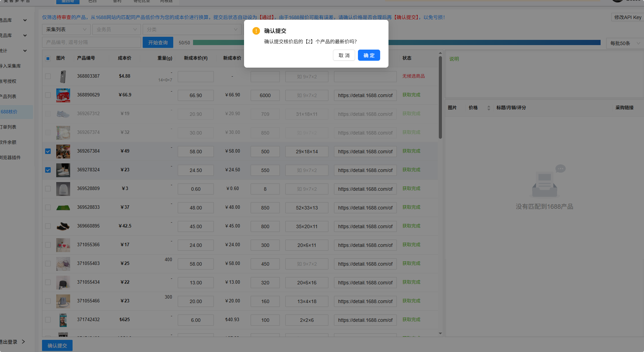Click the phone case thumbnail for 368803387
Viewport: 644px width, 352px height.
click(x=63, y=76)
